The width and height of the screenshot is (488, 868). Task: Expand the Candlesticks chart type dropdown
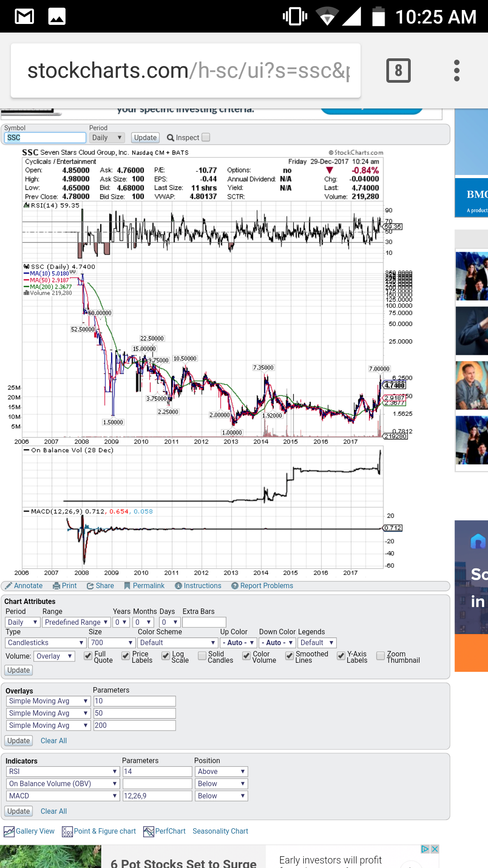click(x=46, y=643)
